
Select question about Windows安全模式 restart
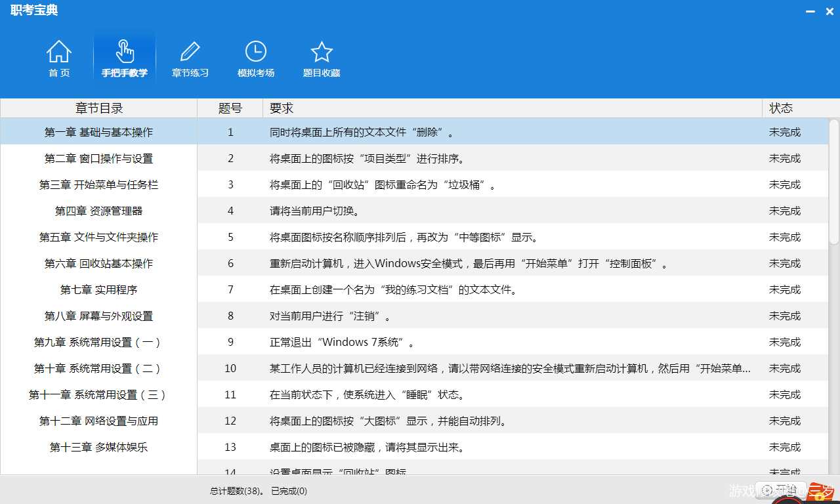click(513, 263)
